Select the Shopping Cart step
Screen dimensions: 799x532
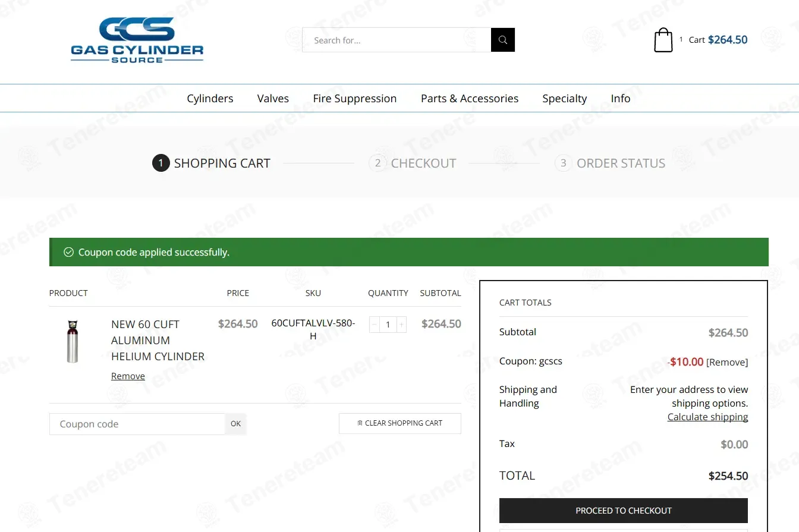pyautogui.click(x=211, y=163)
